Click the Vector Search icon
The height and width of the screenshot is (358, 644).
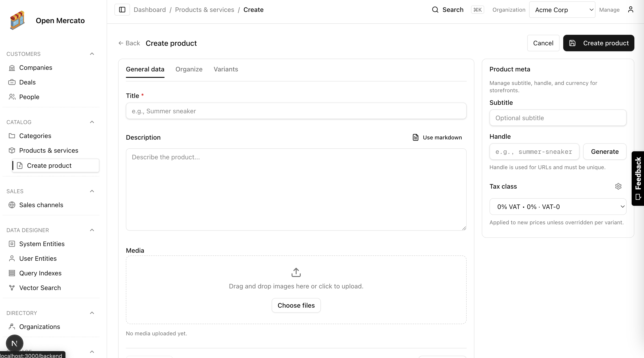tap(11, 287)
